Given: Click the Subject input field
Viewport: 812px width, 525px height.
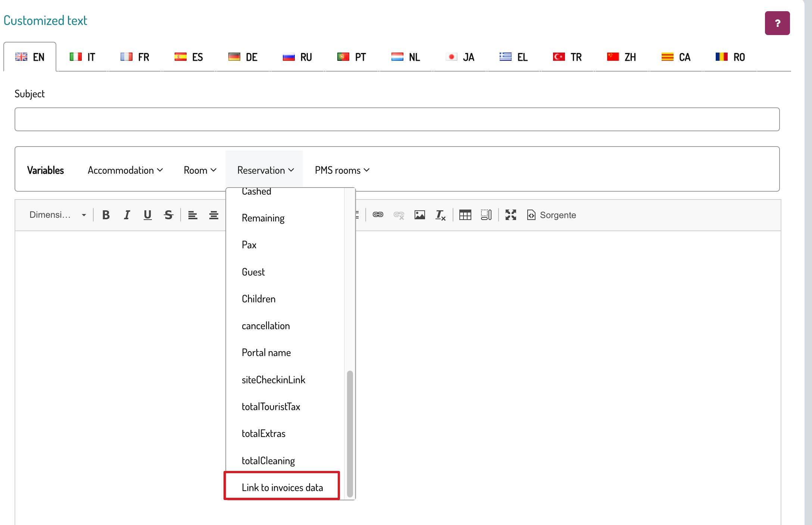Looking at the screenshot, I should [x=397, y=119].
